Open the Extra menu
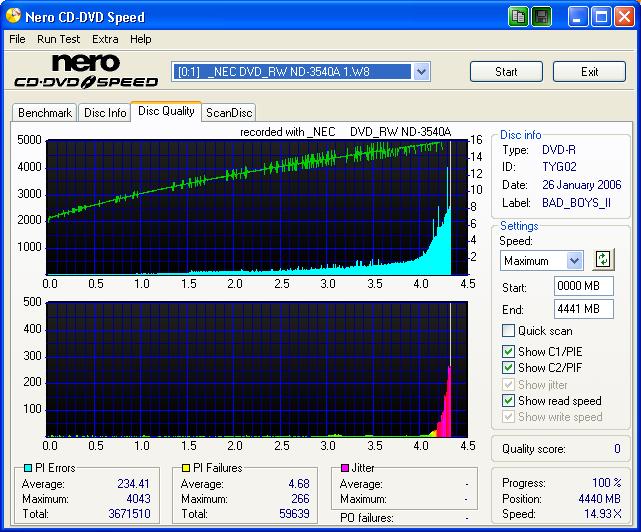This screenshot has width=641, height=532. pyautogui.click(x=105, y=39)
